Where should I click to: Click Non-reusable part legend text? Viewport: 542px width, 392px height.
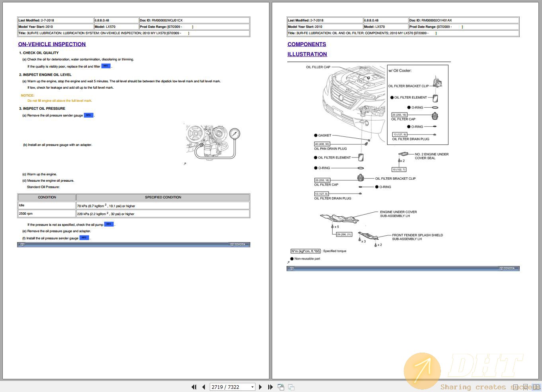click(x=307, y=259)
